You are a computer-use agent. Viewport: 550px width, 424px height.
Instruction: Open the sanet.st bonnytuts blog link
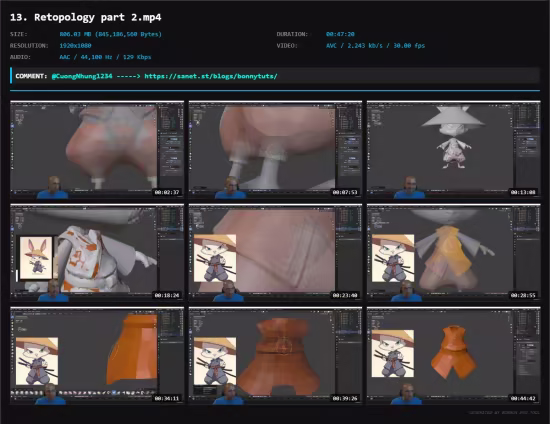pyautogui.click(x=211, y=76)
